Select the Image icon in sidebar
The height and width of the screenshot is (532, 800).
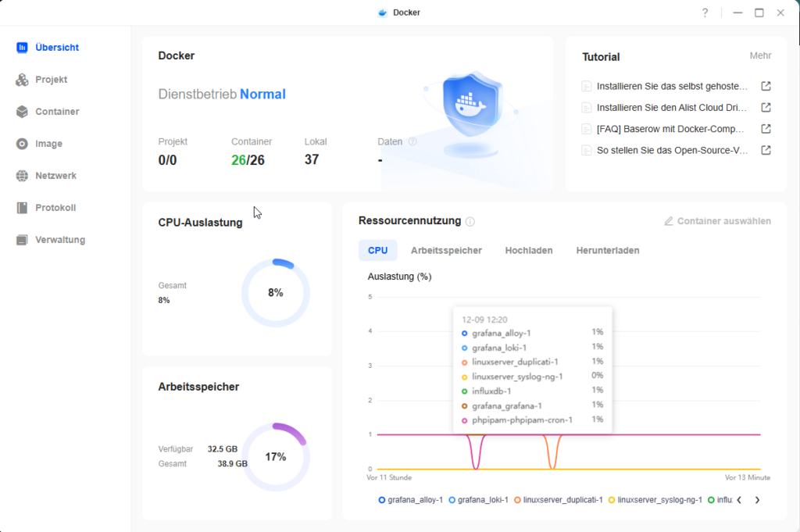point(22,144)
